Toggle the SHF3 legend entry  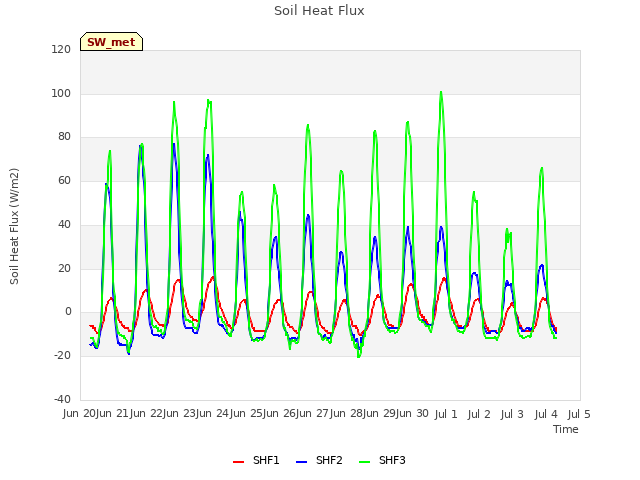click(x=382, y=460)
